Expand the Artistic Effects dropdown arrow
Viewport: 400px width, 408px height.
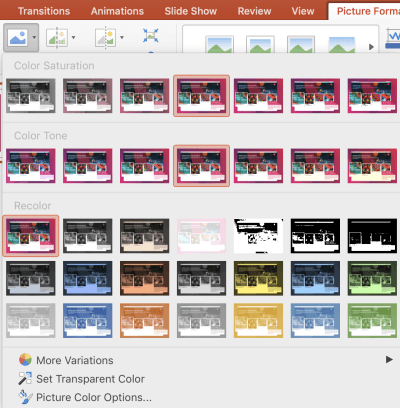pos(73,38)
